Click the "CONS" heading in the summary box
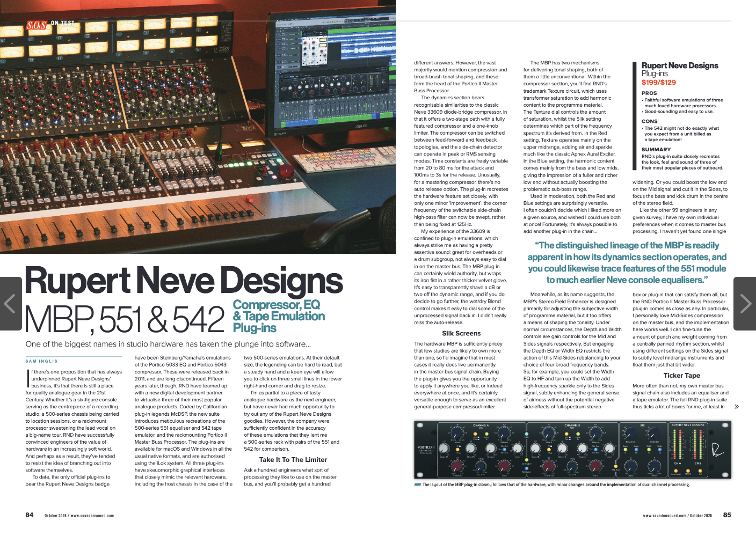This screenshot has height=536, width=756. pyautogui.click(x=649, y=122)
